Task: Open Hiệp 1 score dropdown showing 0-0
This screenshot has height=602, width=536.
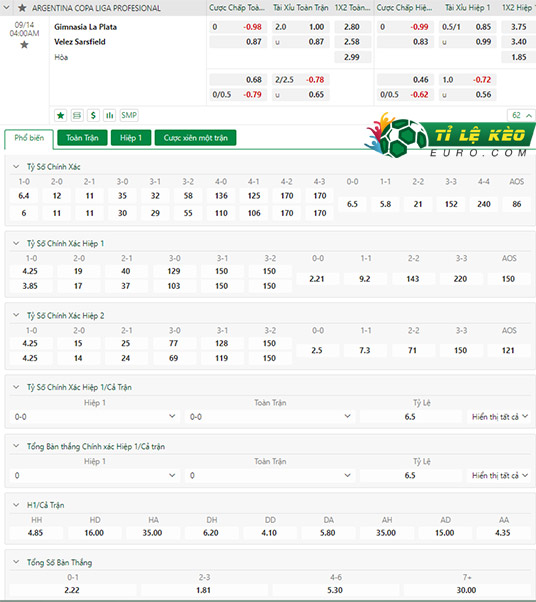Action: pos(94,417)
